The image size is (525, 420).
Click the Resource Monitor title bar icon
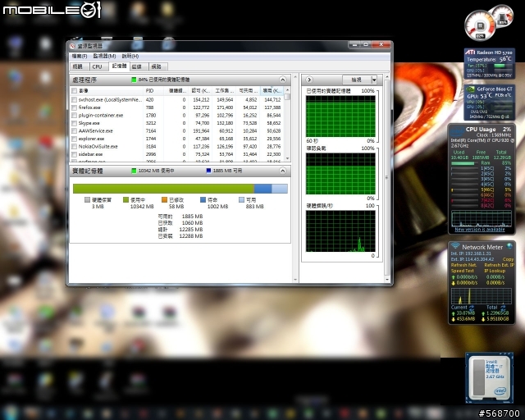coord(72,46)
